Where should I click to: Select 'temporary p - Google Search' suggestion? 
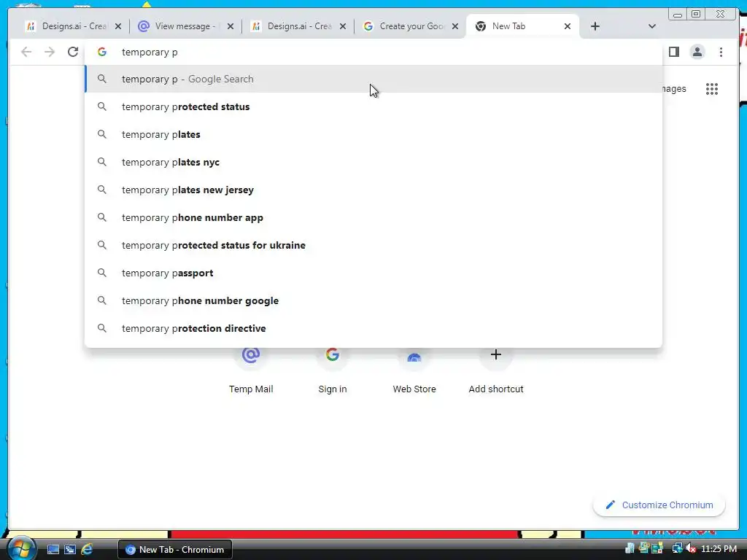click(373, 79)
